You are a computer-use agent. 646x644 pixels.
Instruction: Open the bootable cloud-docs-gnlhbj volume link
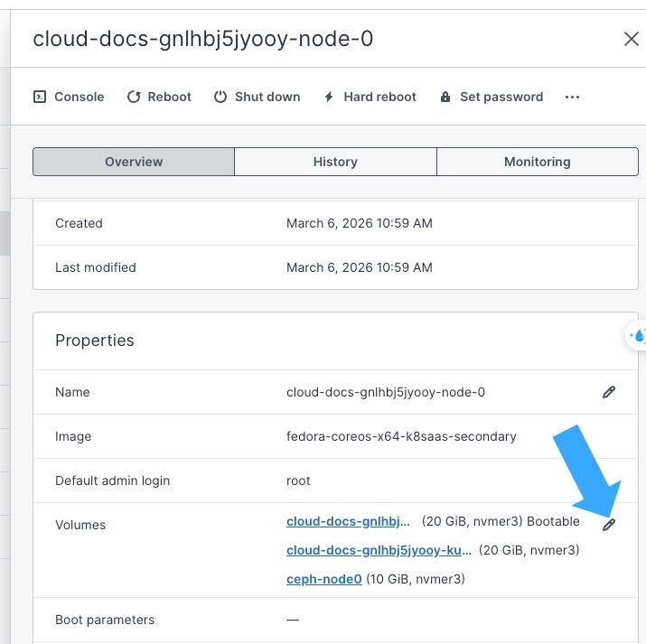[349, 521]
